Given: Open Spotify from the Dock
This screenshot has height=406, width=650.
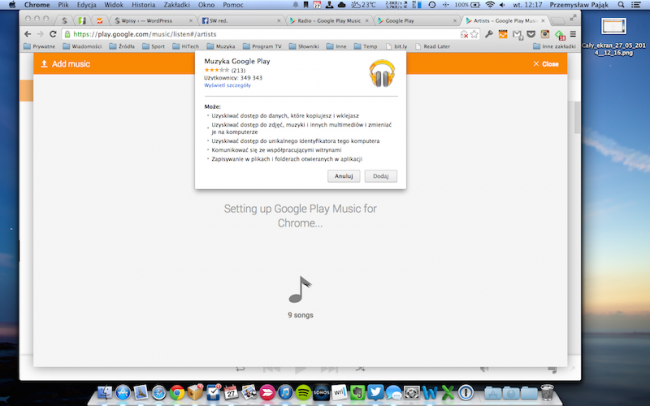Looking at the screenshot, I should (303, 392).
